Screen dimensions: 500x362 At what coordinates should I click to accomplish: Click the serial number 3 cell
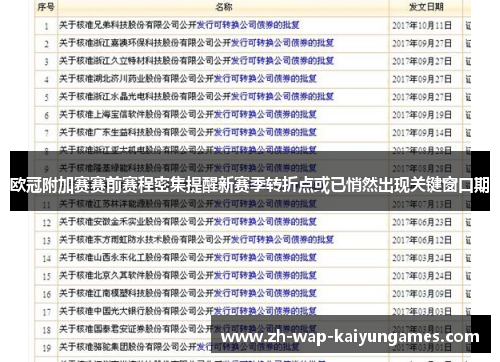(46, 62)
